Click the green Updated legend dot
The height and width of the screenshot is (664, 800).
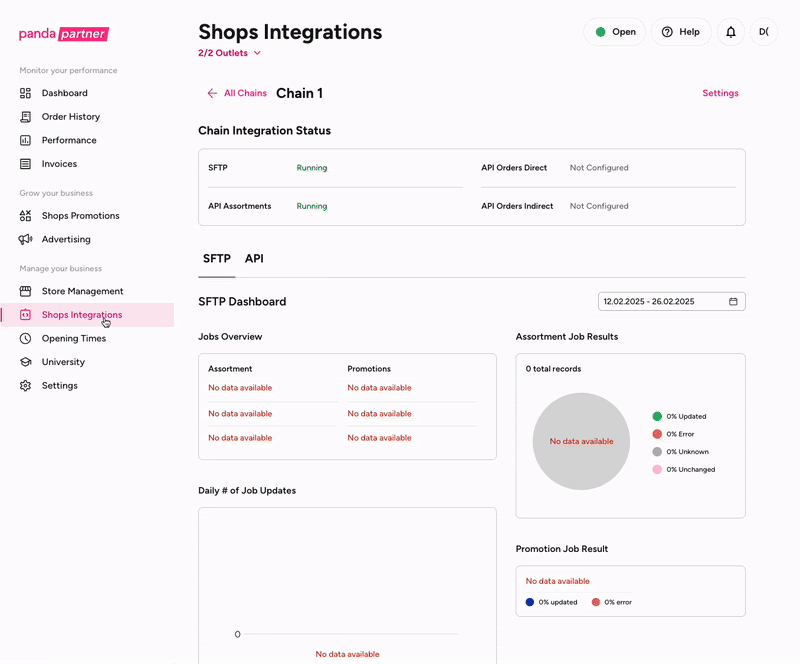[657, 416]
